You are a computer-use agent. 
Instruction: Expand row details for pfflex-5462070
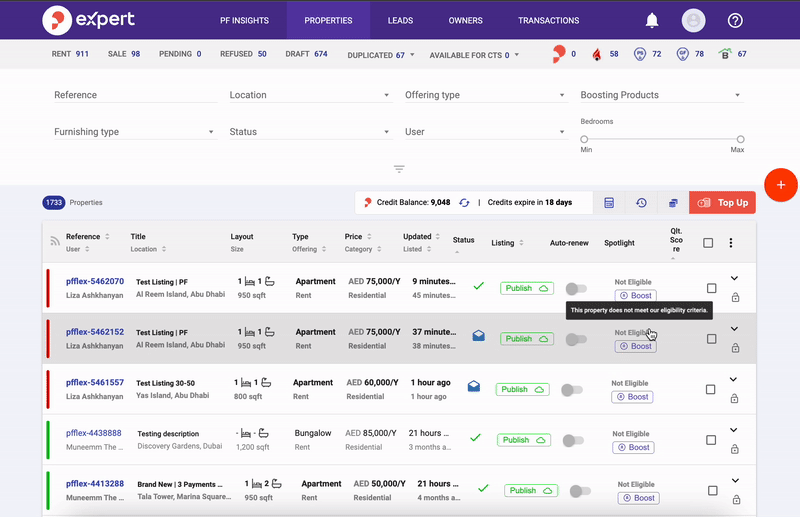[734, 278]
